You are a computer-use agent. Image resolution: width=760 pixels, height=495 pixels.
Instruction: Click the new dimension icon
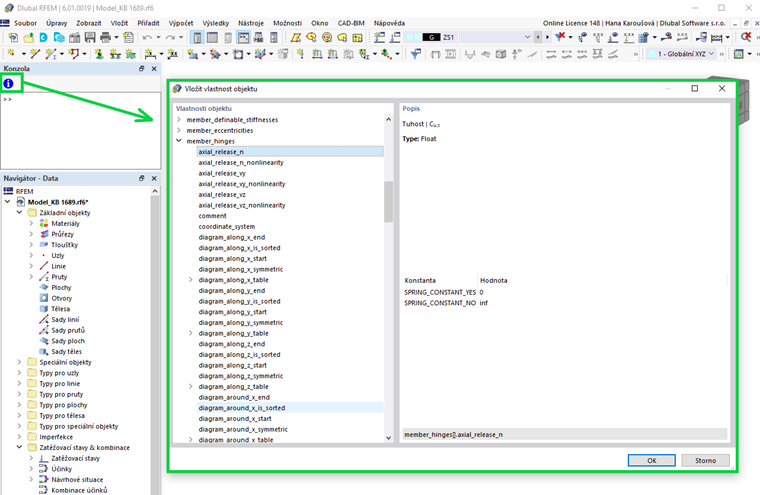point(150,53)
